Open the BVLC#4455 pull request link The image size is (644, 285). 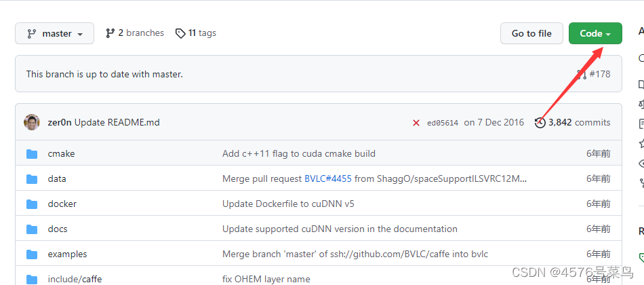click(x=328, y=179)
